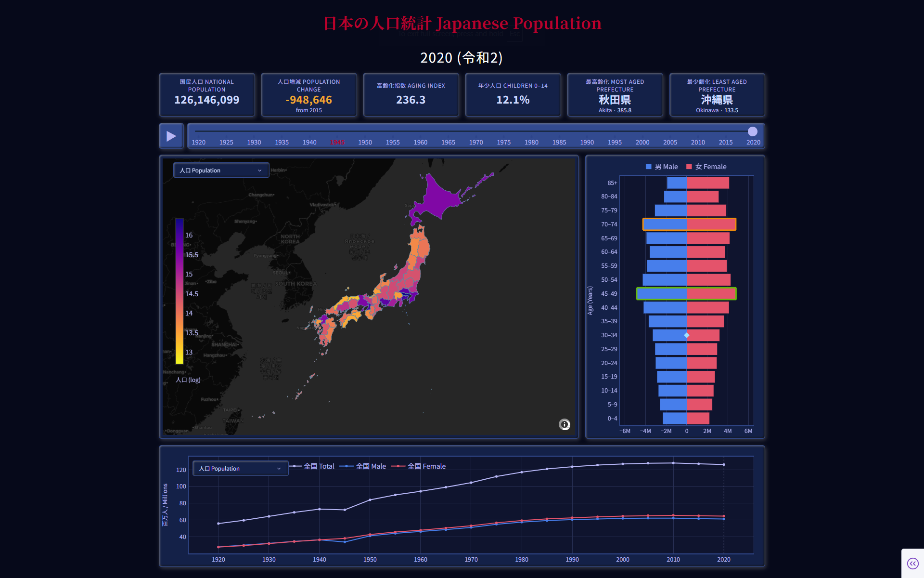Click the orange-highlighted 70–74 pyramid bar

pyautogui.click(x=688, y=224)
